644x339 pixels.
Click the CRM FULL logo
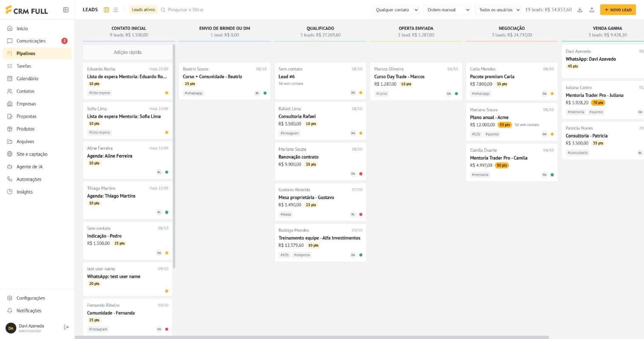(x=26, y=10)
